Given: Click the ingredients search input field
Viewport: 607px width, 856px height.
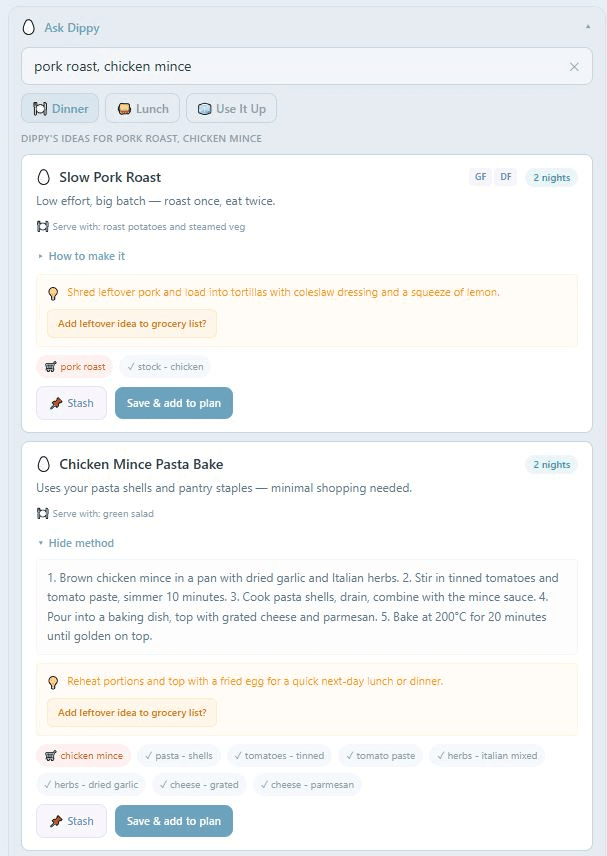Looking at the screenshot, I should pyautogui.click(x=290, y=67).
